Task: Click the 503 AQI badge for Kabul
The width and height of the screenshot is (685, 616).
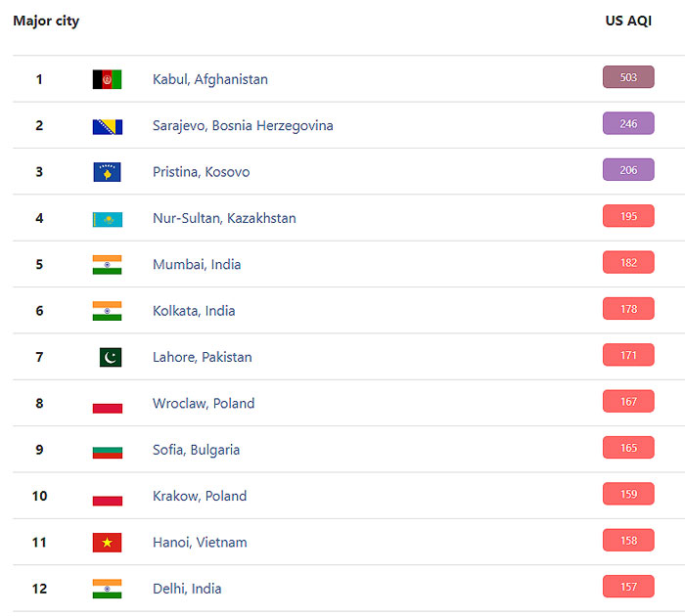Action: point(628,77)
